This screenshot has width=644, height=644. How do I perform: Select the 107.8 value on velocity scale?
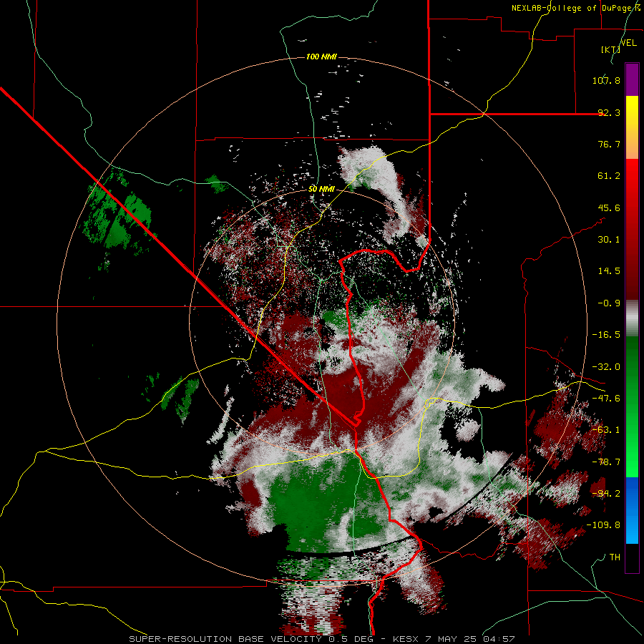click(606, 80)
